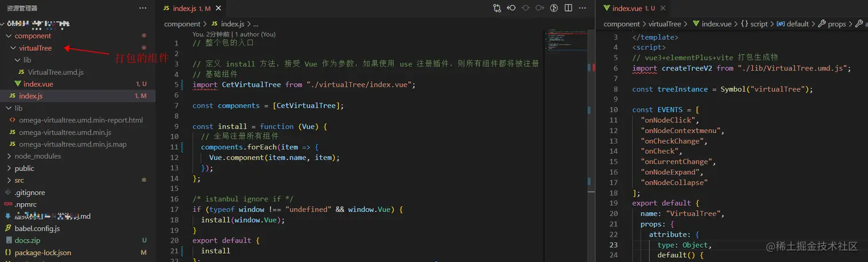Expand the public folder
Viewport: 868px width, 262px height.
[9, 169]
